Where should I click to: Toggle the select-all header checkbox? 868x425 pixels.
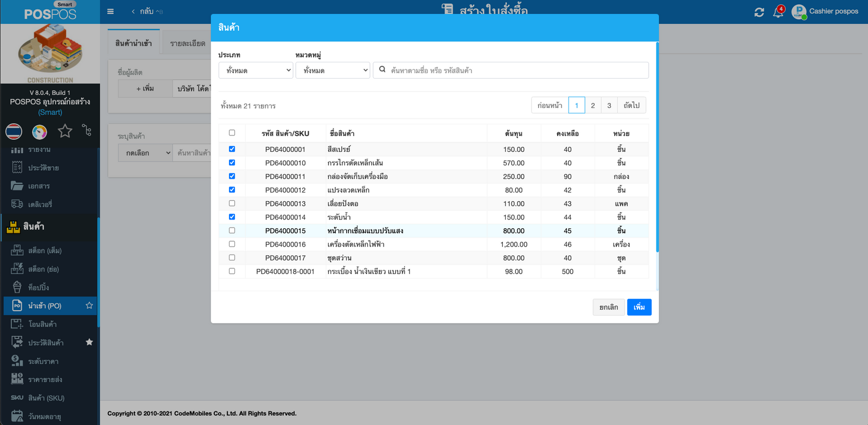(232, 133)
